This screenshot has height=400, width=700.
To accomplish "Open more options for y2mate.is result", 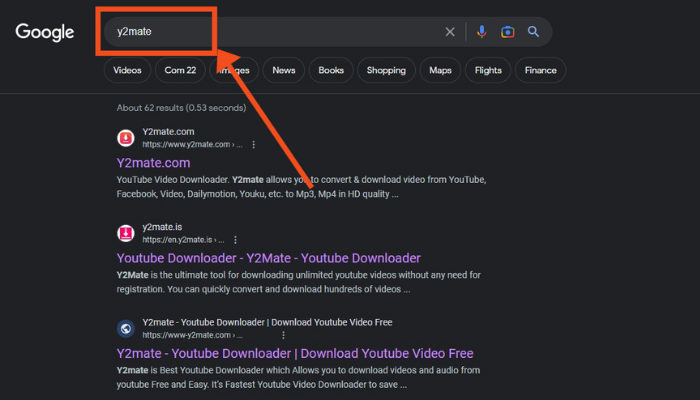I will point(235,240).
